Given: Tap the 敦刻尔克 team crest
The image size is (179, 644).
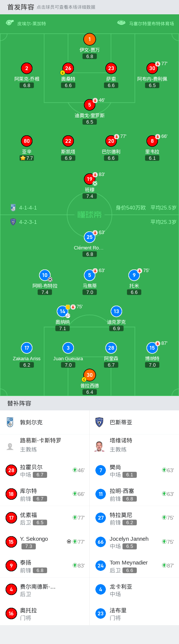Looking at the screenshot, I should click(x=10, y=422).
